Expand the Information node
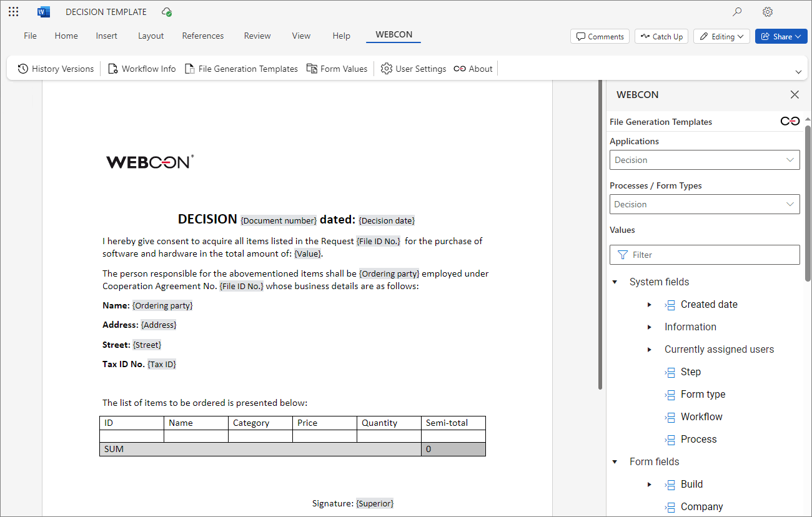This screenshot has height=517, width=812. [x=650, y=327]
